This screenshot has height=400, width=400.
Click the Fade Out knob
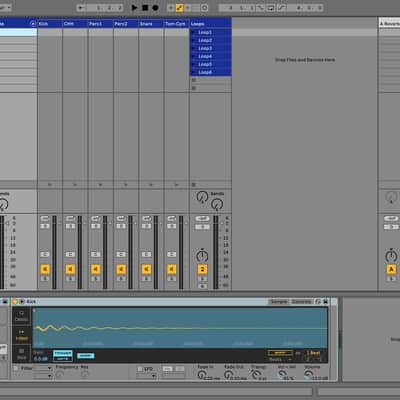point(228,375)
